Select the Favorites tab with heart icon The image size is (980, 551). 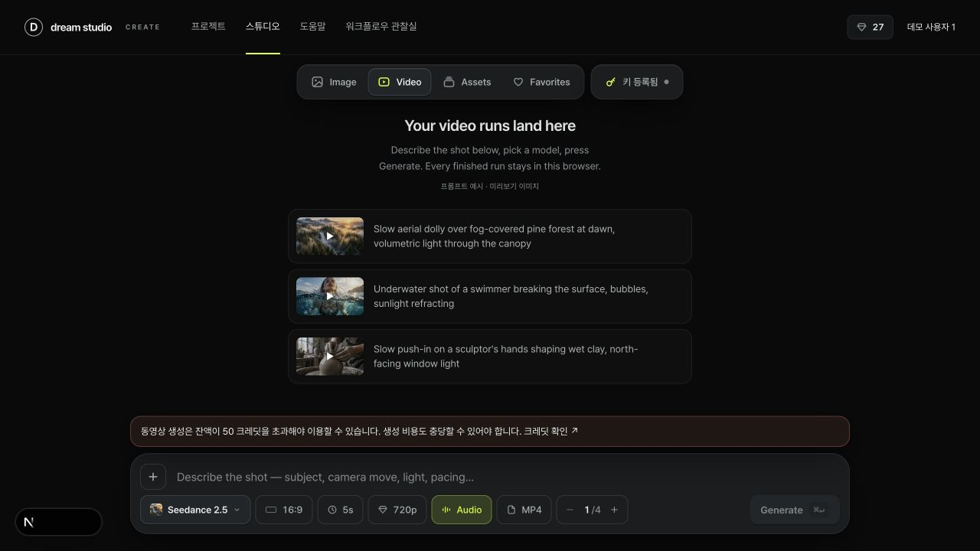coord(541,82)
